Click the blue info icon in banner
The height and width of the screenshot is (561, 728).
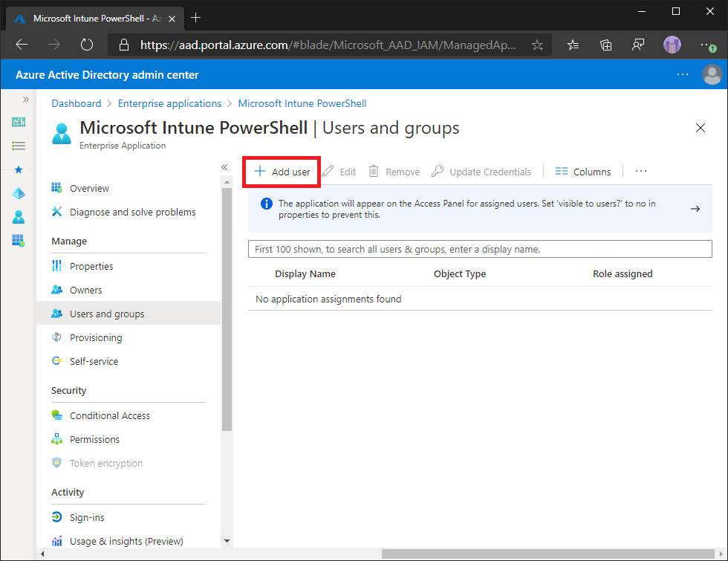point(267,204)
